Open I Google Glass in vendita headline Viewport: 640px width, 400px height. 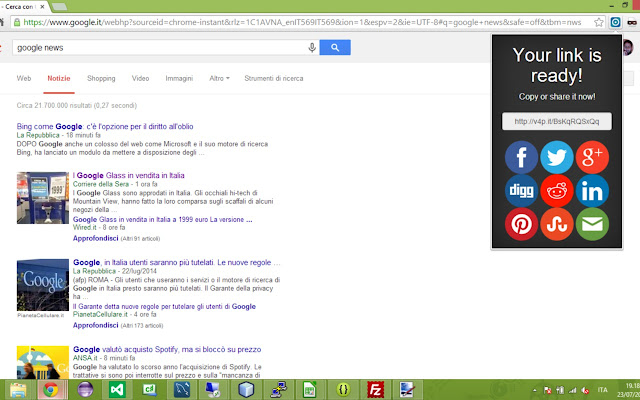coord(129,176)
